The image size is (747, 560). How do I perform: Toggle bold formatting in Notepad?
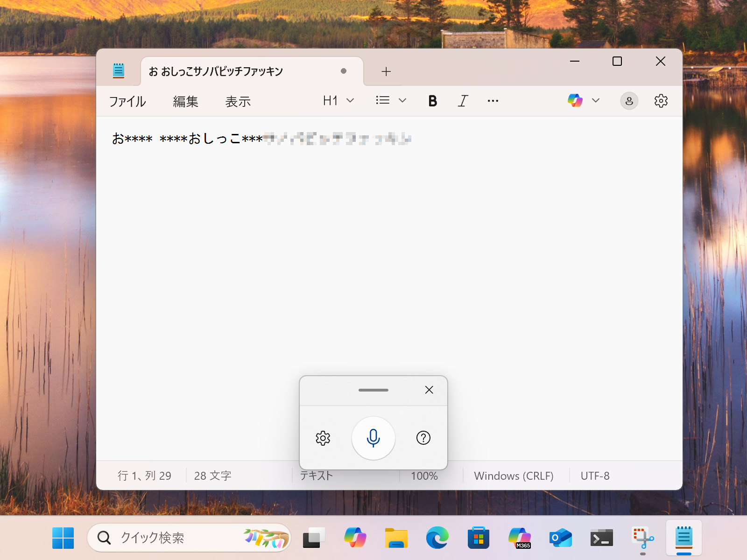[432, 100]
